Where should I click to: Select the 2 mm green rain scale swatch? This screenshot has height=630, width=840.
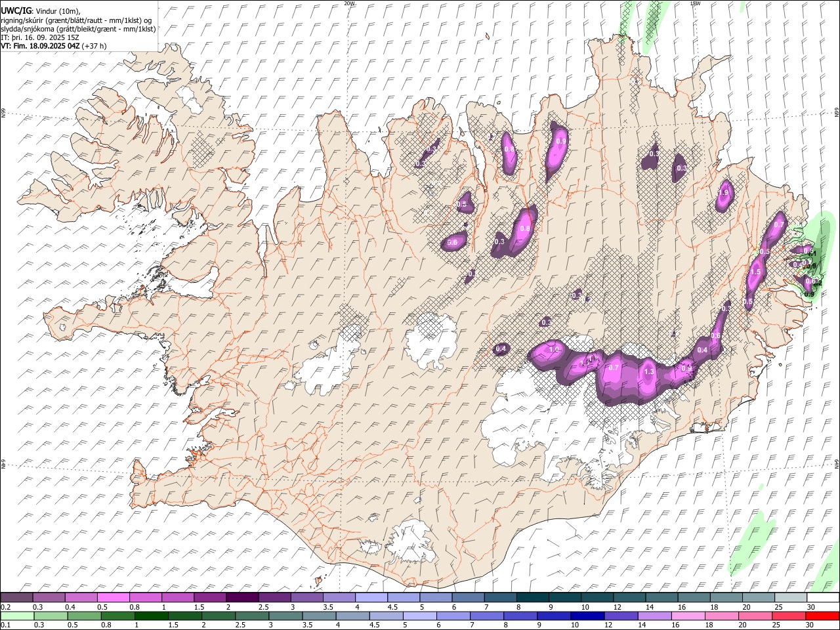[x=219, y=616]
